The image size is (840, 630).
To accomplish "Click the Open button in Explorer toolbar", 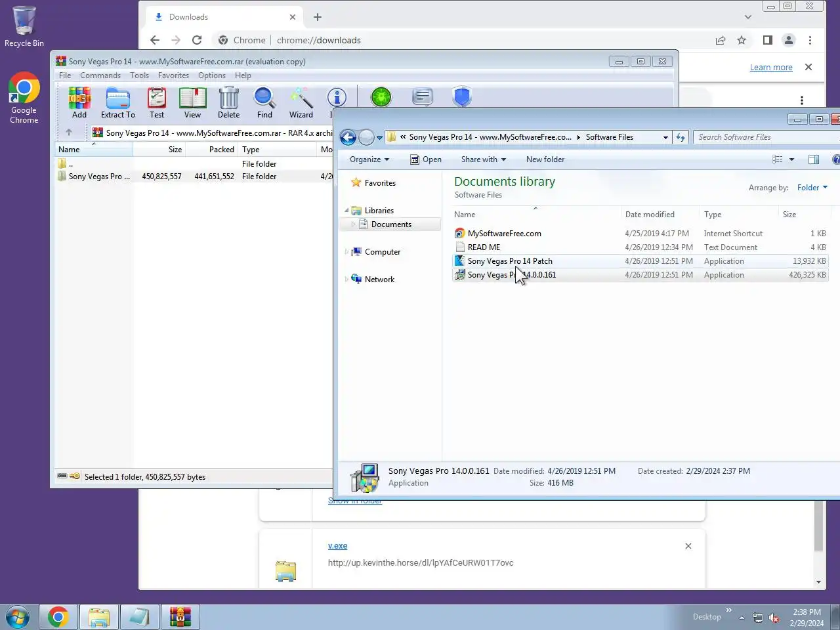I will pyautogui.click(x=425, y=159).
